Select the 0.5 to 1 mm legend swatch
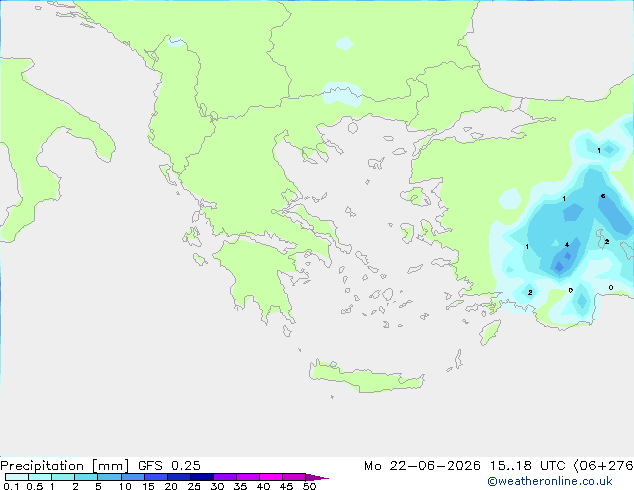Image resolution: width=634 pixels, height=490 pixels. click(x=40, y=477)
